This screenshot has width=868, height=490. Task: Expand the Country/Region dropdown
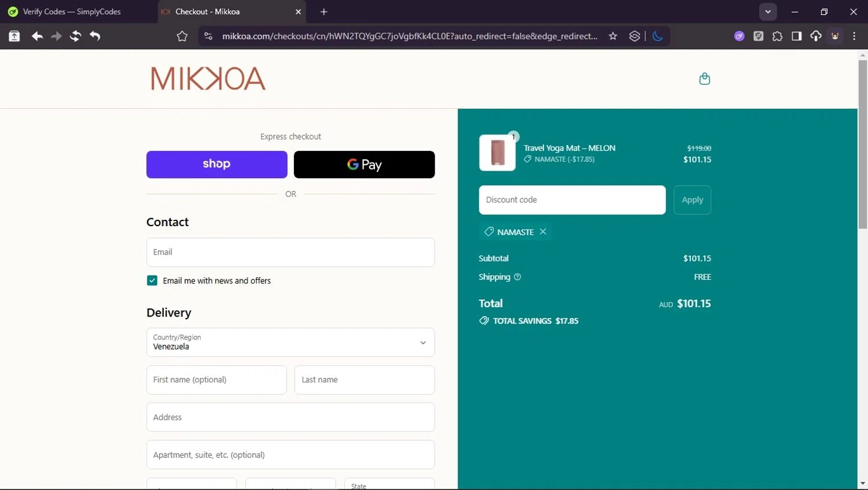pos(290,342)
